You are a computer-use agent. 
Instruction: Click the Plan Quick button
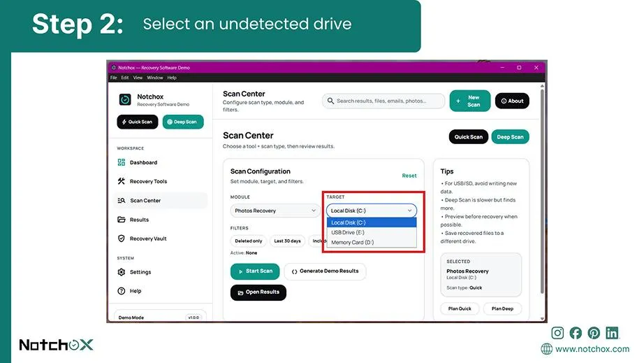460,308
